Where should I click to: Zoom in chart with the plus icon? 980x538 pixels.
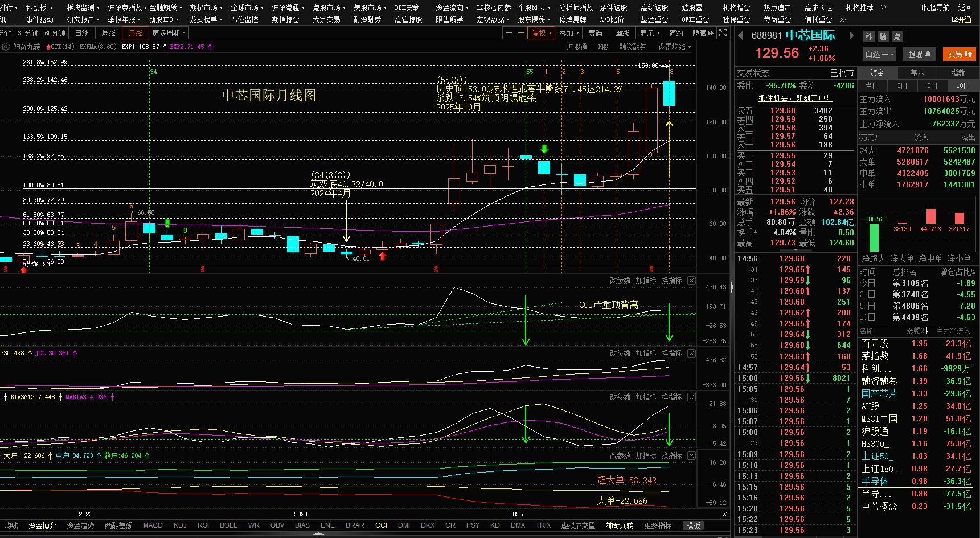tap(509, 33)
